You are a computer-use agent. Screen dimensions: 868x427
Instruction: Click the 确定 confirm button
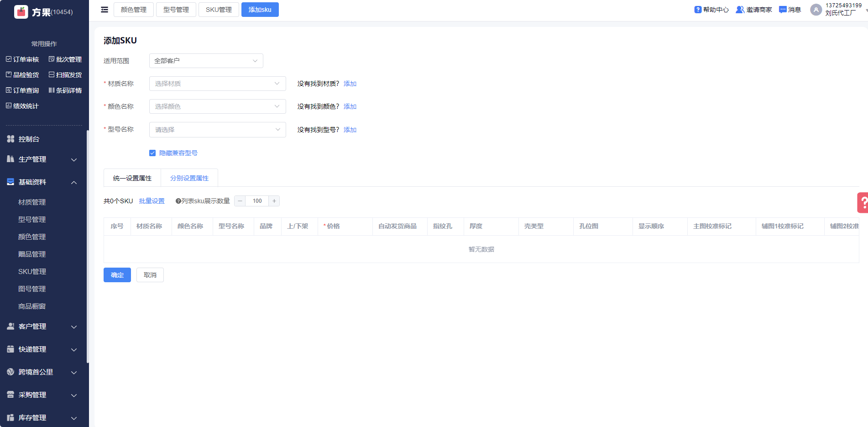pyautogui.click(x=117, y=275)
